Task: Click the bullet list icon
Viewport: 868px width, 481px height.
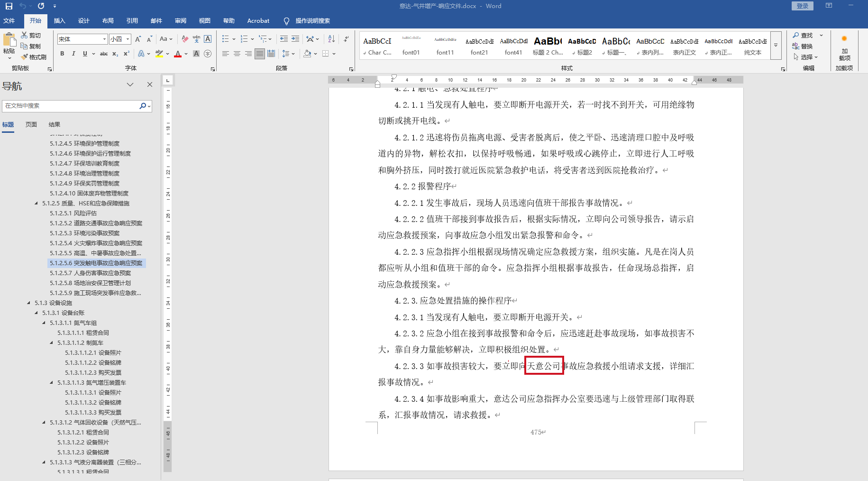Action: tap(226, 39)
